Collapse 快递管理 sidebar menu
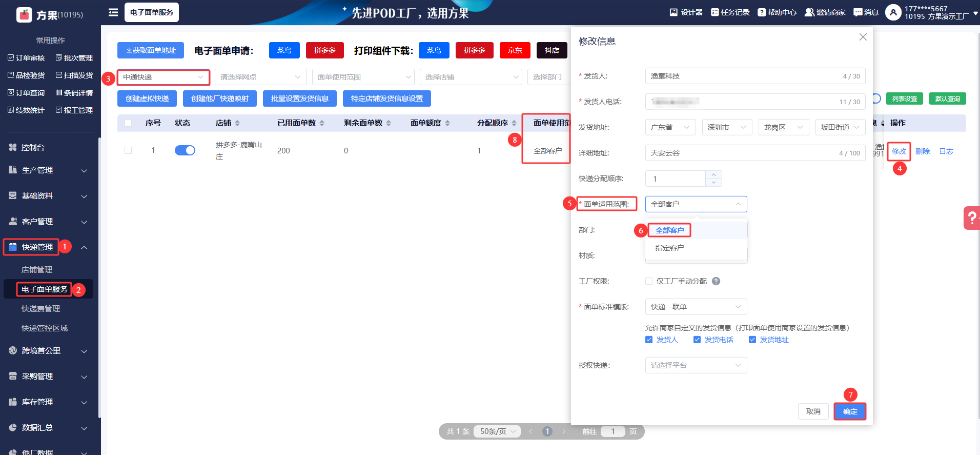 tap(49, 247)
